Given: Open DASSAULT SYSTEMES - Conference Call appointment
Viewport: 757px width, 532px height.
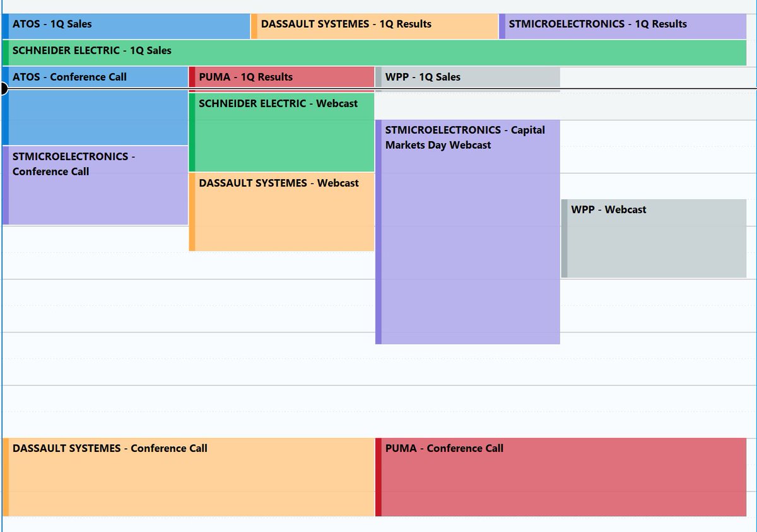Looking at the screenshot, I should pyautogui.click(x=189, y=477).
